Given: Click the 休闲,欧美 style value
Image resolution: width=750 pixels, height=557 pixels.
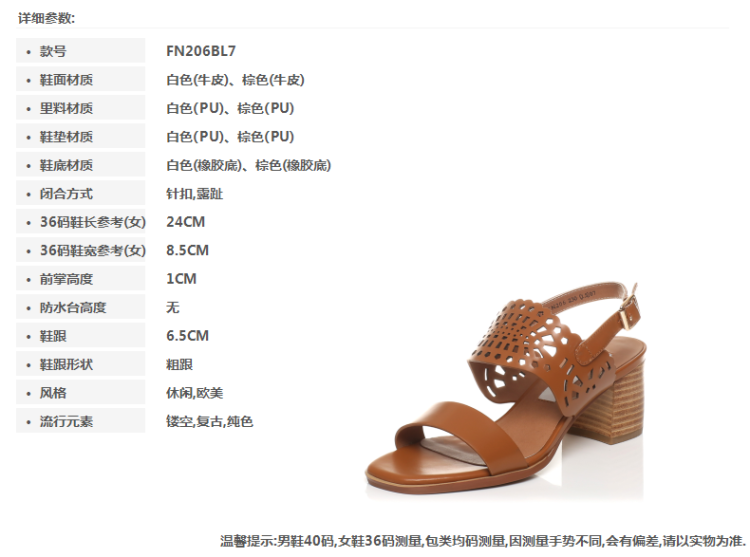Looking at the screenshot, I should 194,393.
